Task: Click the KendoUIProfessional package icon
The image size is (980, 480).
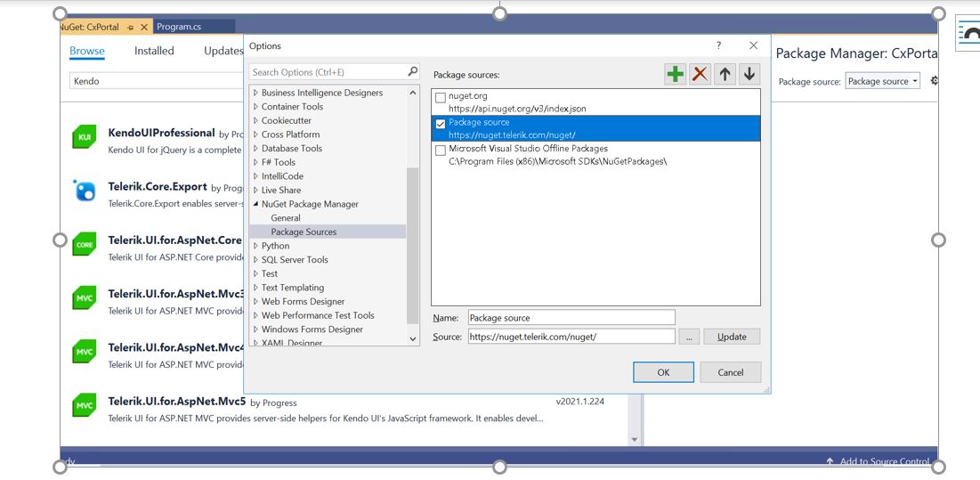Action: pyautogui.click(x=84, y=137)
